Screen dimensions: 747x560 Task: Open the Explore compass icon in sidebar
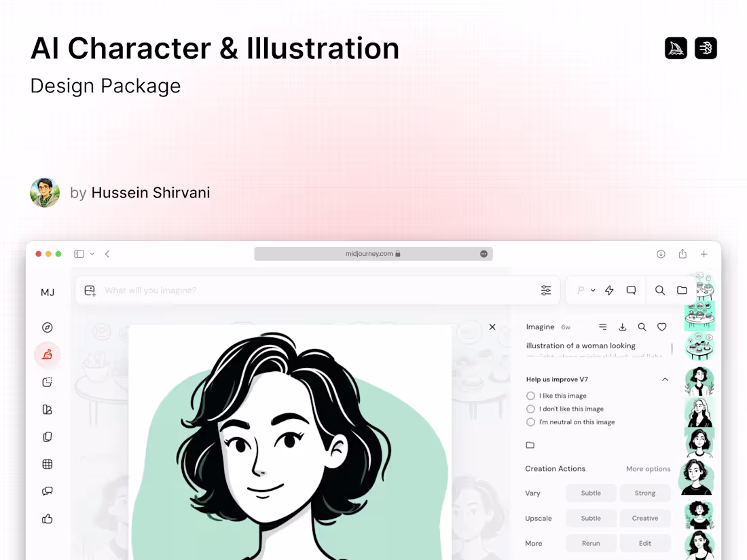[x=47, y=328]
